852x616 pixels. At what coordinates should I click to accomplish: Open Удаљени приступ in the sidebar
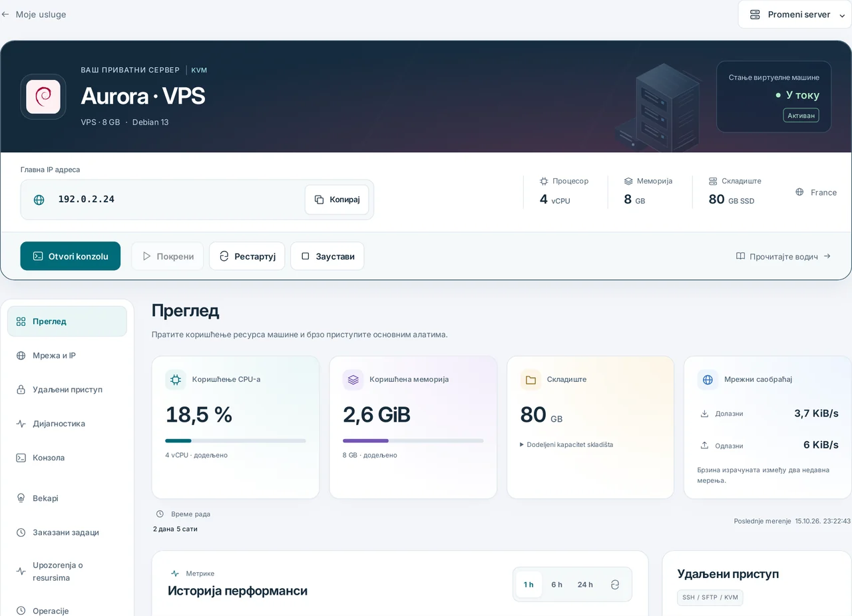click(67, 389)
